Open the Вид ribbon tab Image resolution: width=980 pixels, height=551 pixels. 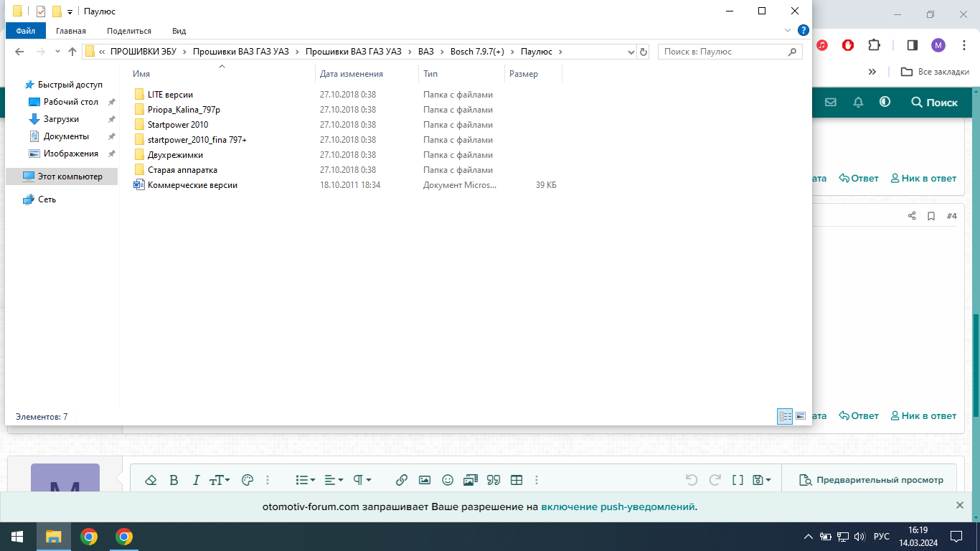pos(179,31)
